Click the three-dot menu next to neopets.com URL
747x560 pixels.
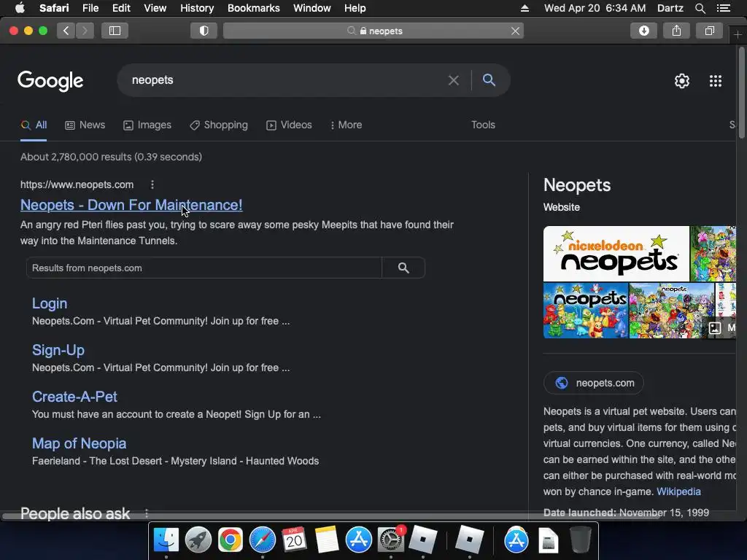(x=152, y=184)
